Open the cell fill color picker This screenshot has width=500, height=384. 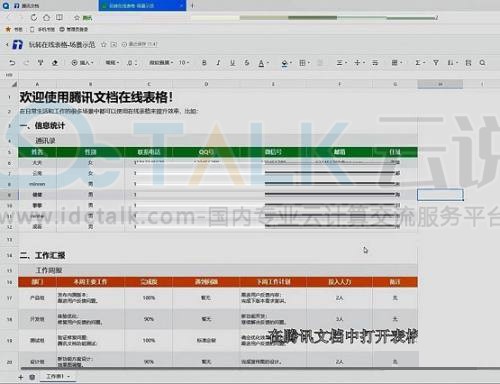click(x=286, y=63)
